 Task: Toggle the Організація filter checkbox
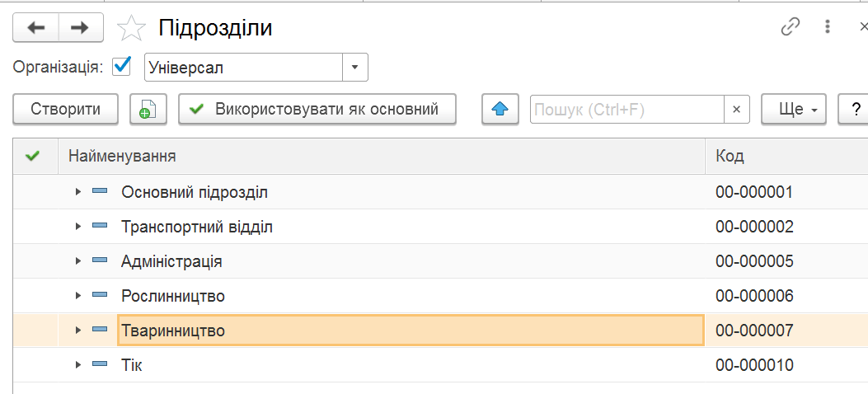[121, 67]
